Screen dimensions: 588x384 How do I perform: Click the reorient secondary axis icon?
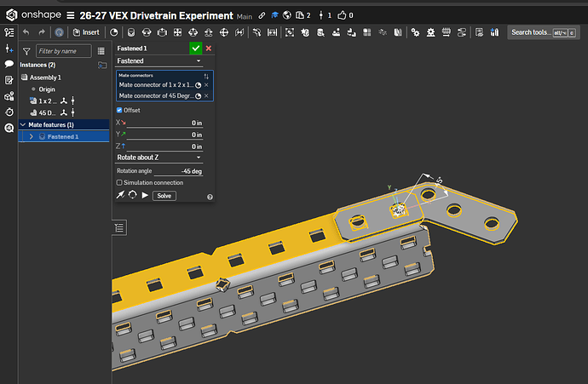coord(132,195)
